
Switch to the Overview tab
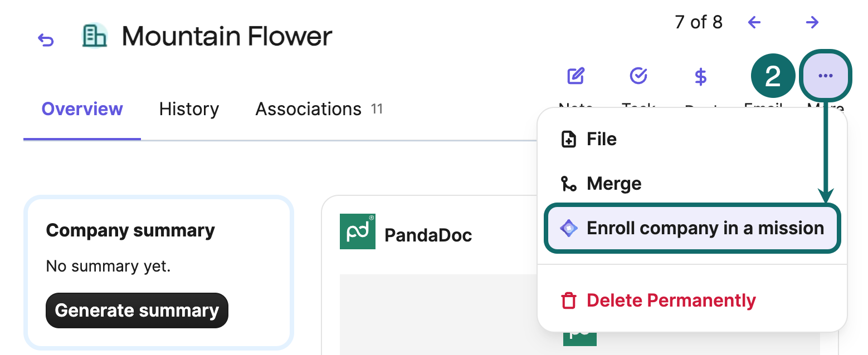point(82,109)
